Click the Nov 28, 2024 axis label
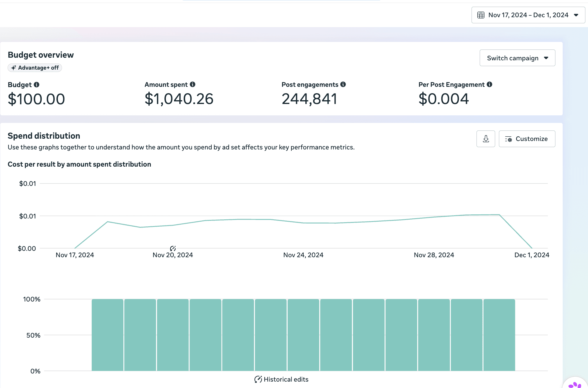 (434, 255)
